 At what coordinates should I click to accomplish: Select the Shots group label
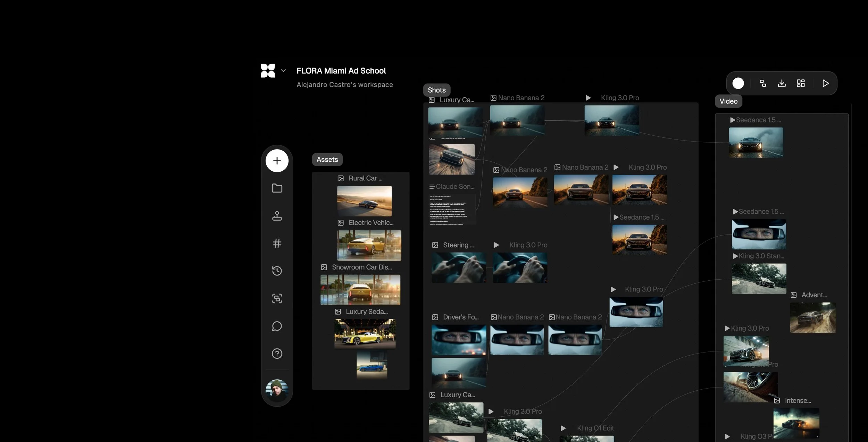pos(436,90)
